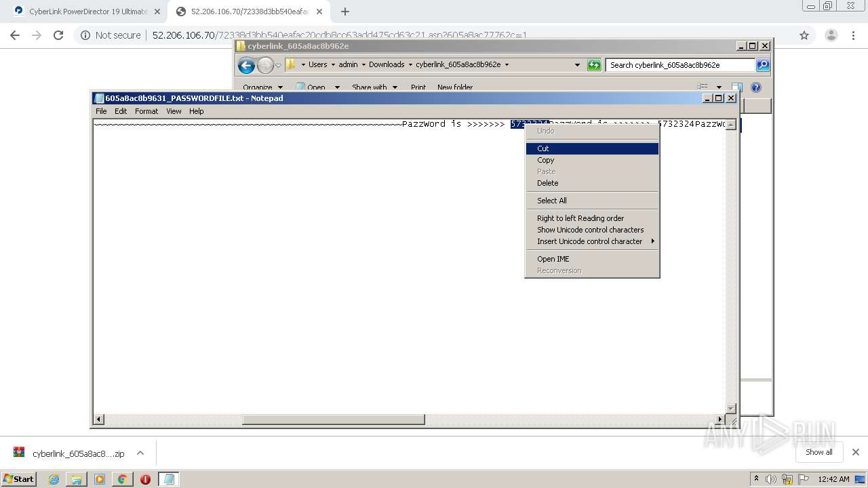This screenshot has width=868, height=488.
Task: Click Notepad scroll right arrow
Action: (x=720, y=420)
